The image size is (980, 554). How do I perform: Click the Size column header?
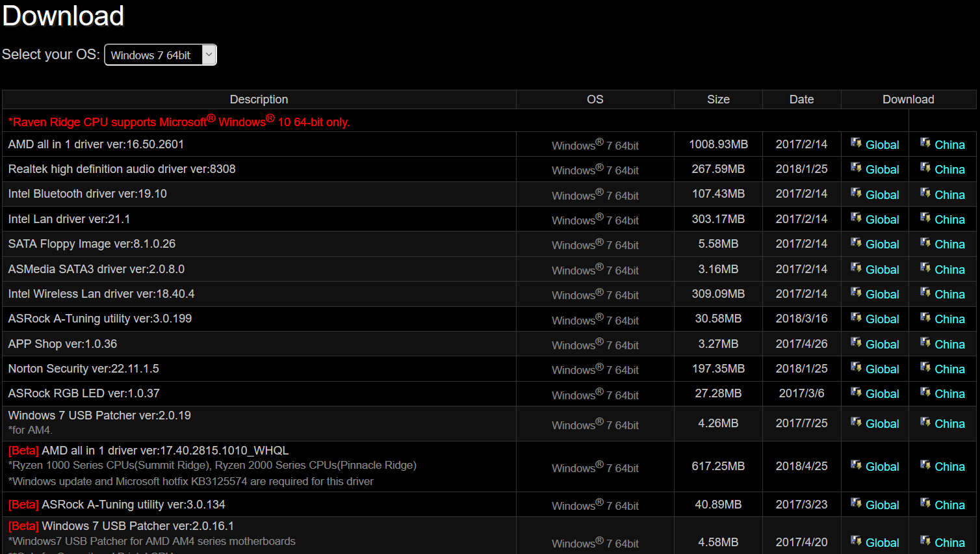pos(718,99)
